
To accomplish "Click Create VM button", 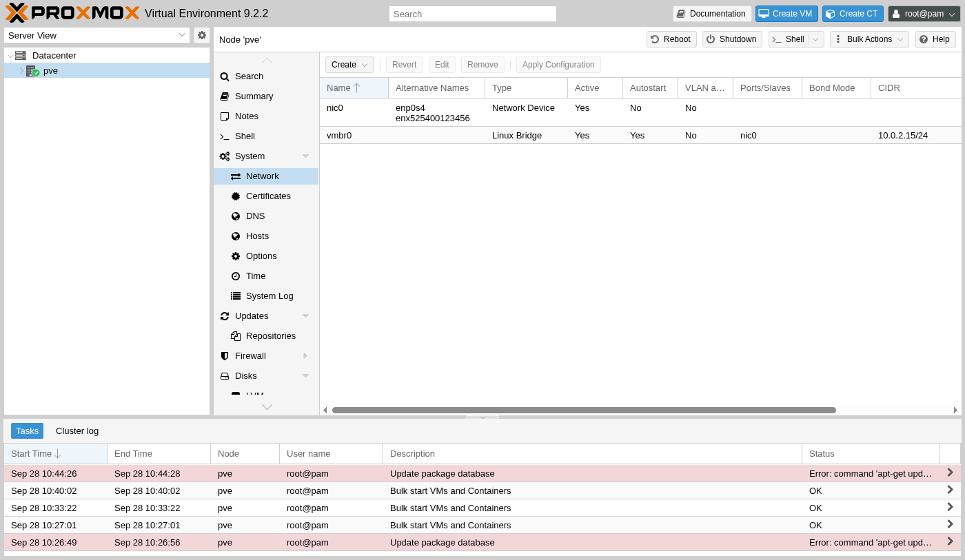I will click(x=786, y=14).
